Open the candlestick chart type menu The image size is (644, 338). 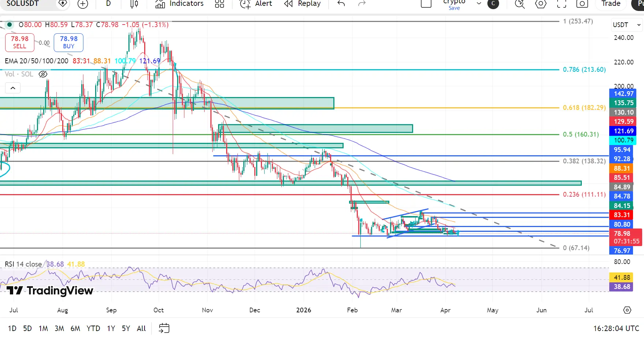(x=134, y=4)
